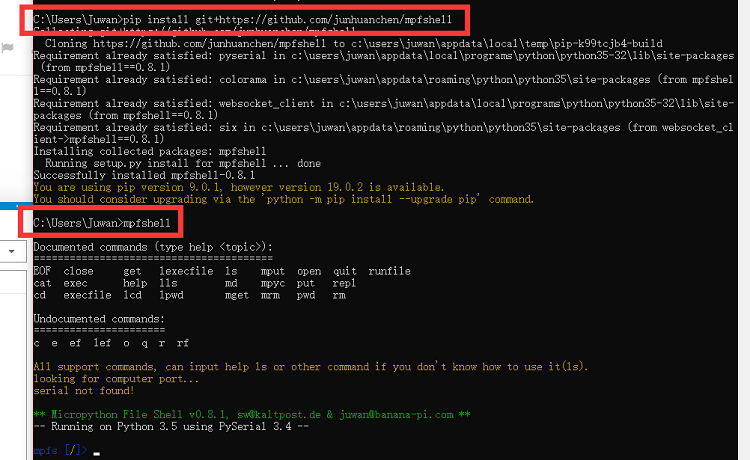Click the 'Requirement already satisfied: colorama' line
This screenshot has height=460, width=750.
click(383, 86)
